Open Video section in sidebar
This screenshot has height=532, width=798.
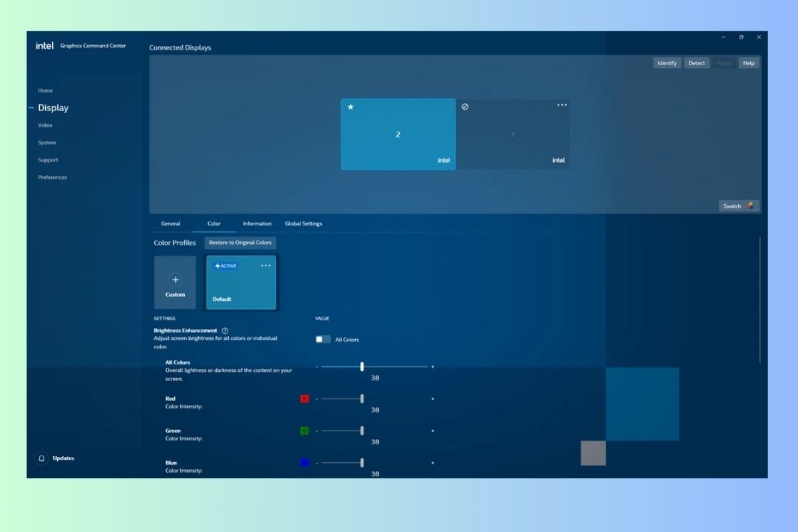45,125
